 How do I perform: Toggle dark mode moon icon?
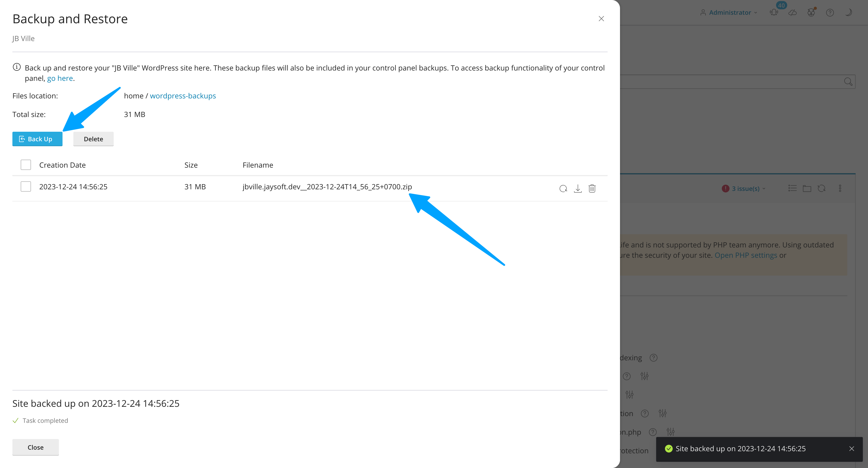[848, 12]
